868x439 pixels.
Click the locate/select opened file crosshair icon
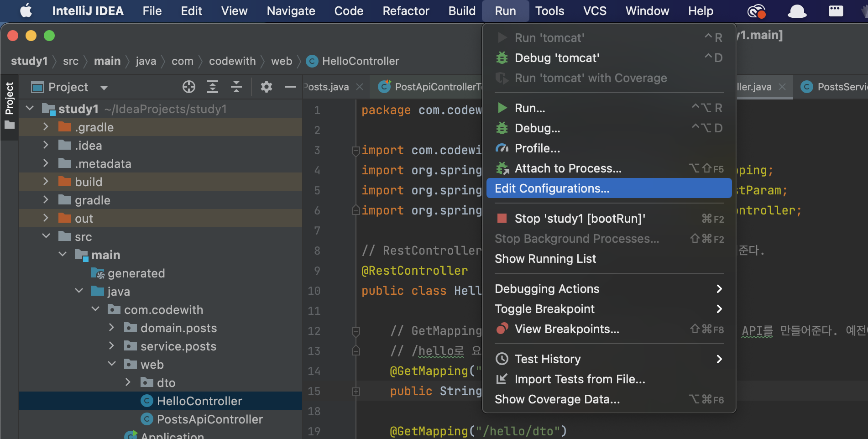188,87
